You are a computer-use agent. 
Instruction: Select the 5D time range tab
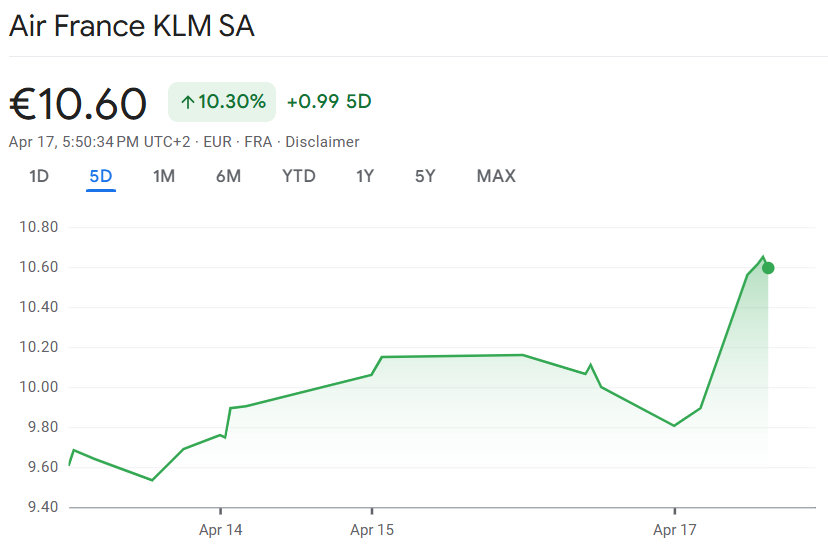[x=101, y=176]
